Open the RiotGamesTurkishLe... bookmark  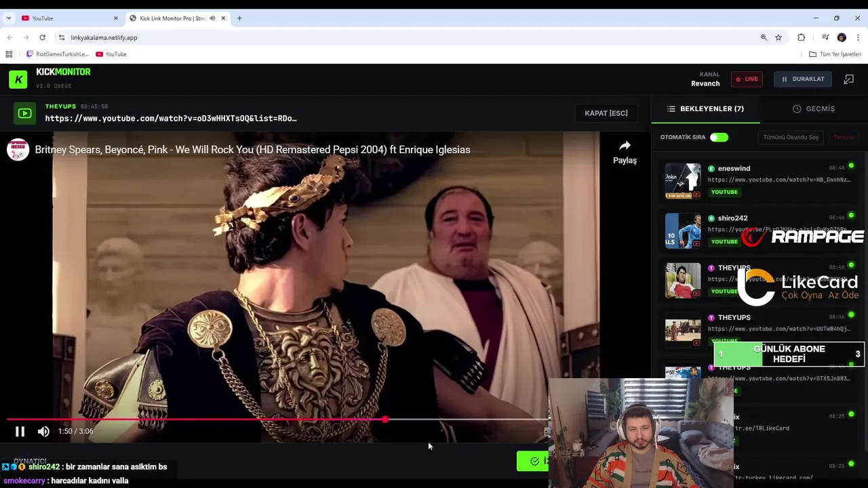click(x=58, y=54)
